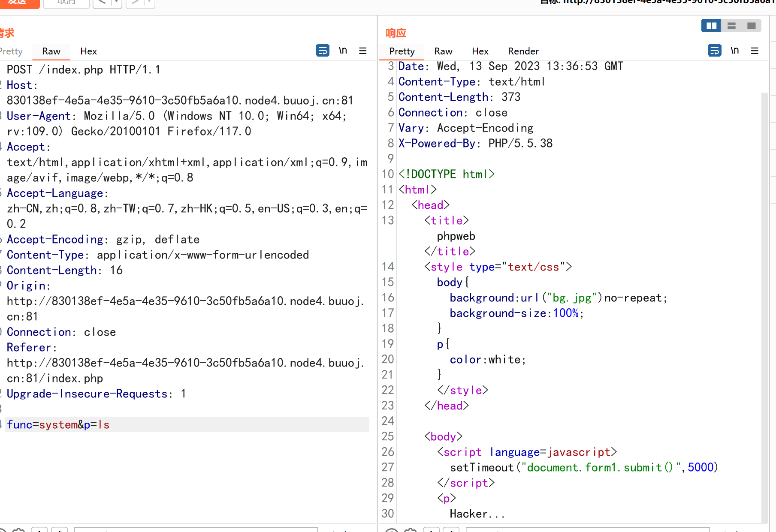Click the phpweb title text
776x532 pixels.
pyautogui.click(x=456, y=236)
